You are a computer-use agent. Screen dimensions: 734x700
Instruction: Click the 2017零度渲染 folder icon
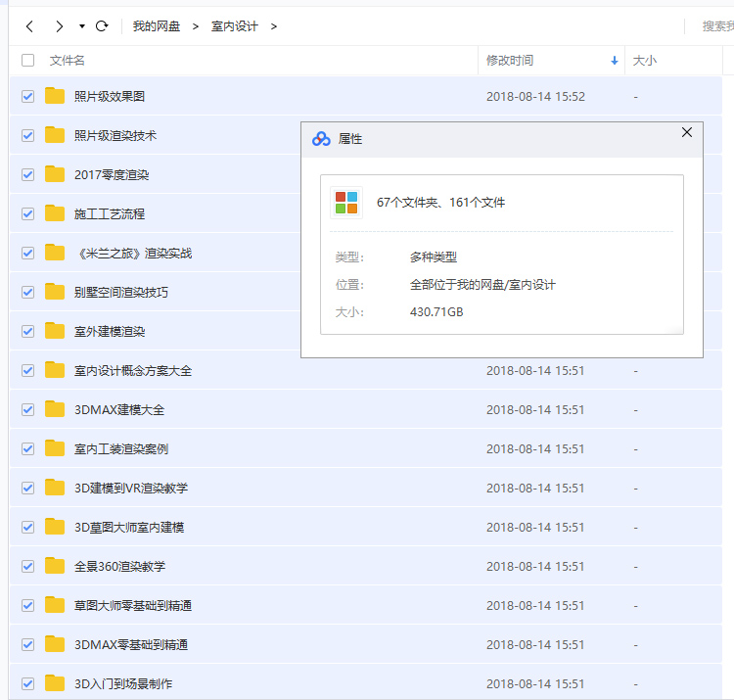tap(55, 174)
